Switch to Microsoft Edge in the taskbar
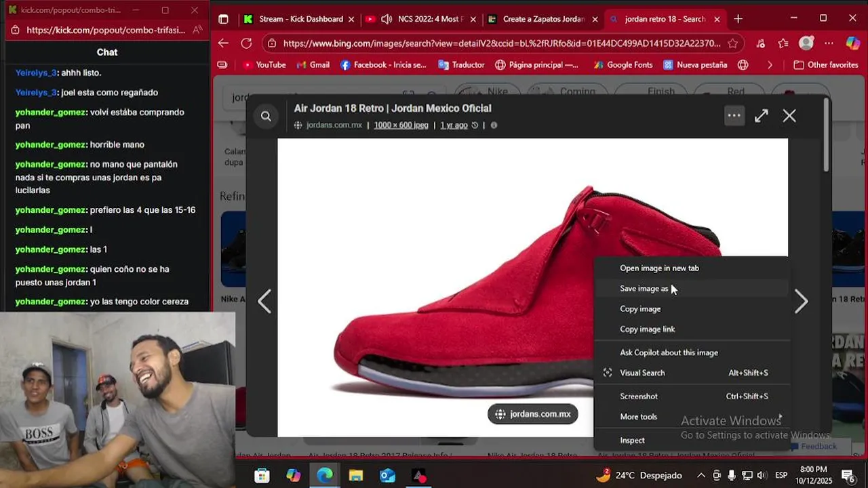Viewport: 868px width, 488px height. (325, 476)
